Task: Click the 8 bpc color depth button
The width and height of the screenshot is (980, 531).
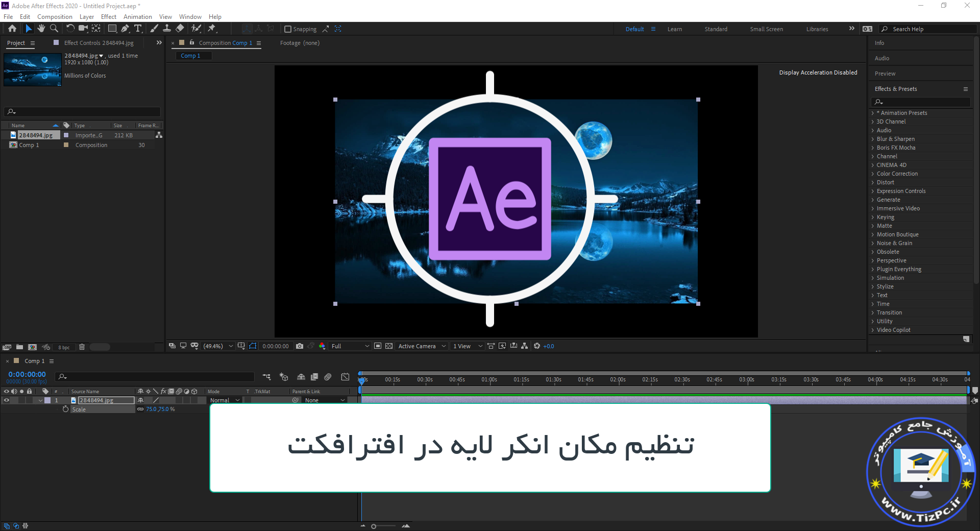Action: (64, 347)
